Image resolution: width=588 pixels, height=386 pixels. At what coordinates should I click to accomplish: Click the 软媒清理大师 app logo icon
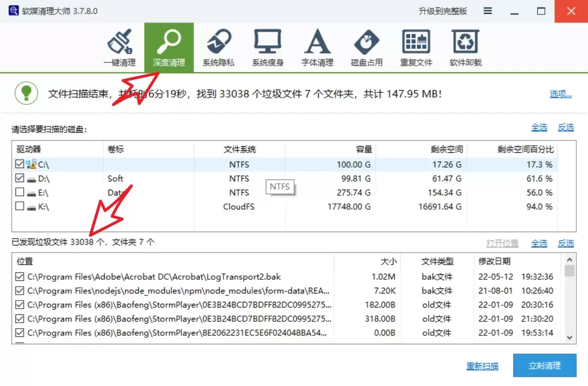pos(13,11)
